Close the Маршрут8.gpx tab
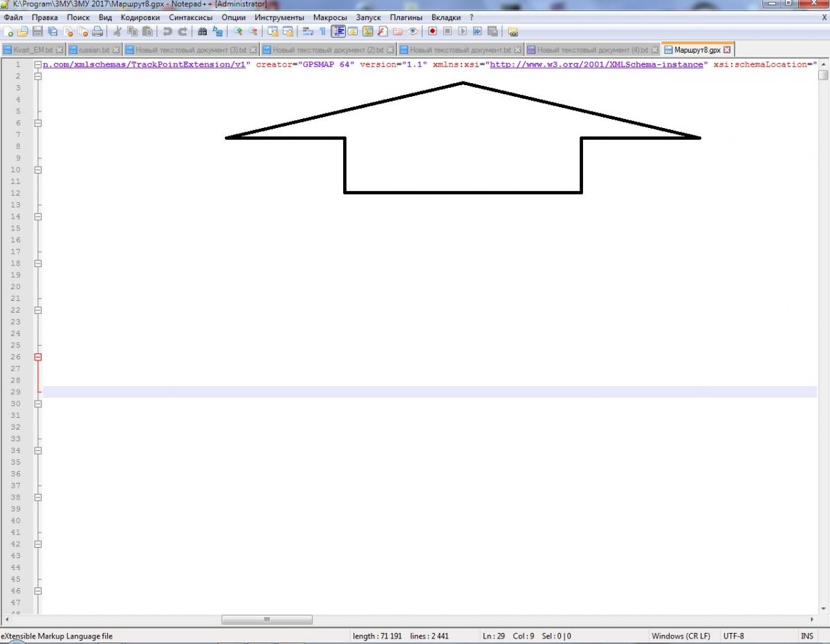The height and width of the screenshot is (644, 830). point(727,50)
